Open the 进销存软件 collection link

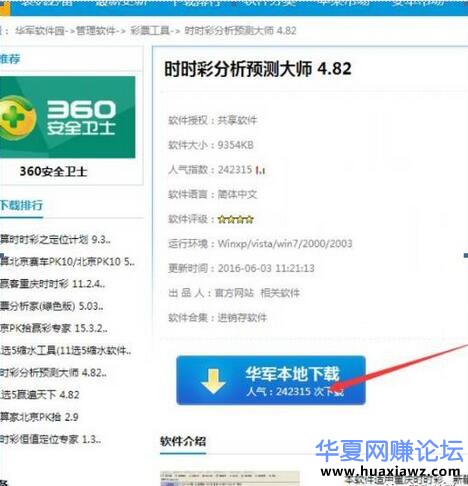click(x=242, y=318)
